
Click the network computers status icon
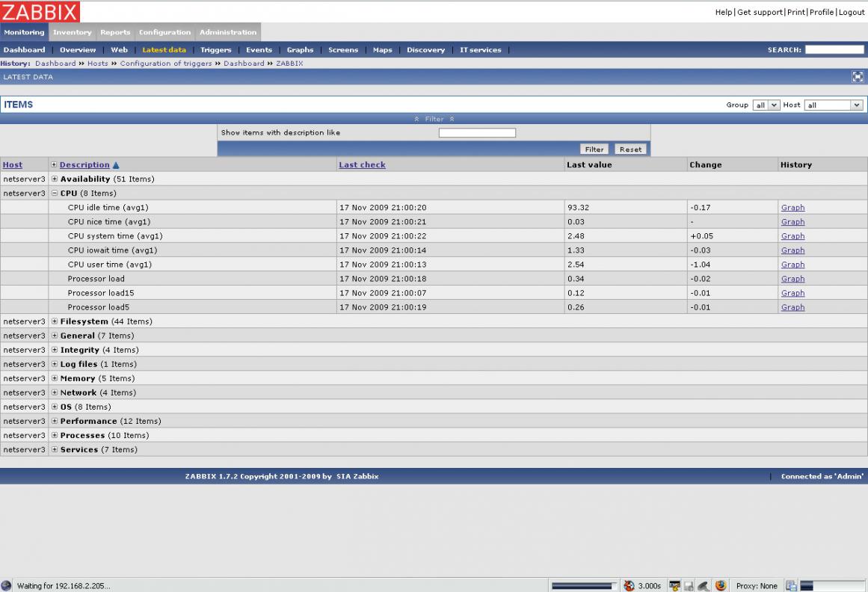[x=791, y=585]
